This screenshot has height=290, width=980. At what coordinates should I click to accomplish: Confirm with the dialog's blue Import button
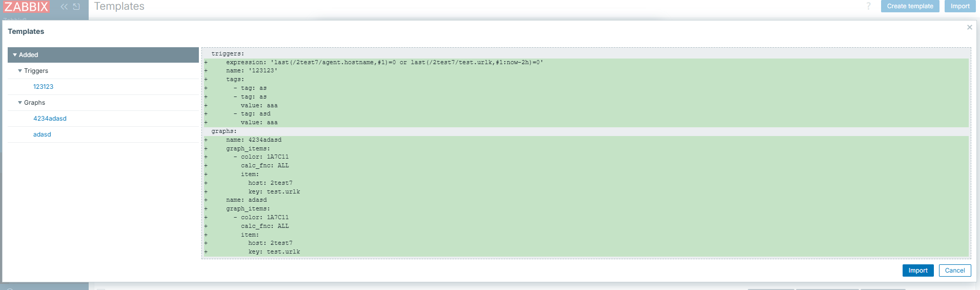917,270
